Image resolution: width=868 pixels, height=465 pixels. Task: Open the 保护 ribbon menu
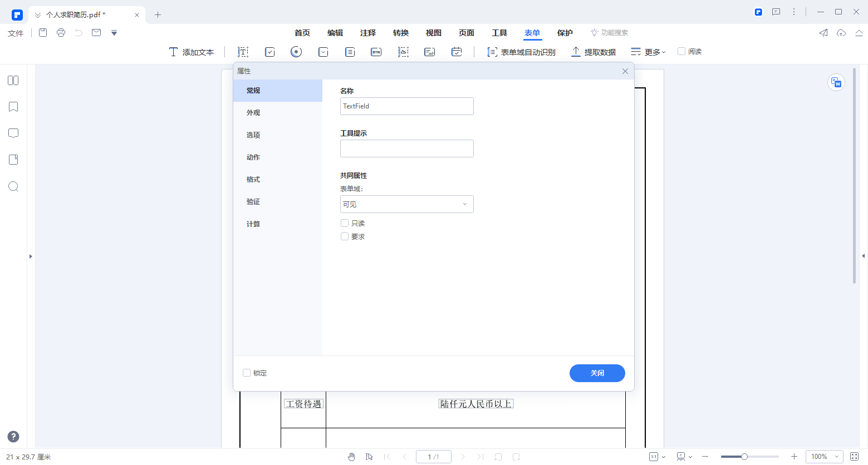coord(565,33)
